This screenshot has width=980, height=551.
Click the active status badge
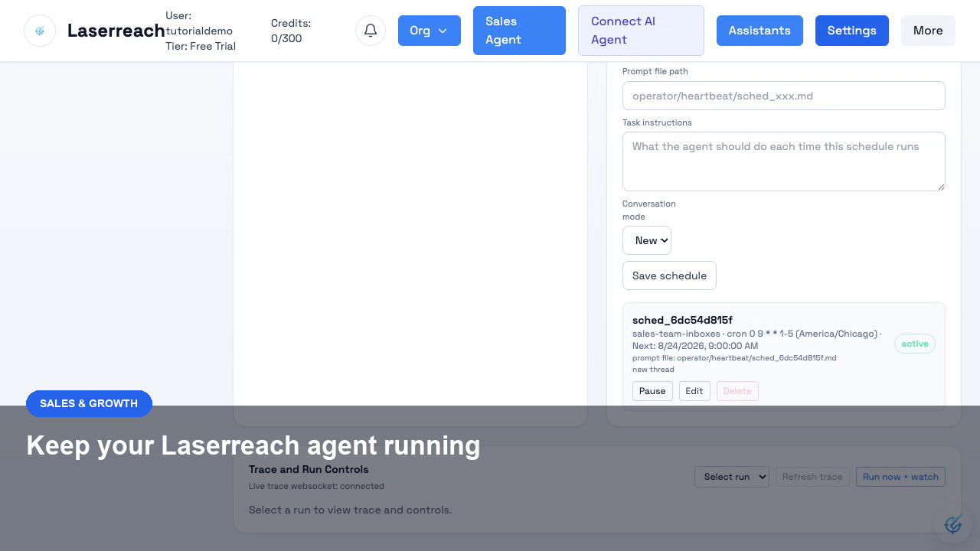coord(915,344)
